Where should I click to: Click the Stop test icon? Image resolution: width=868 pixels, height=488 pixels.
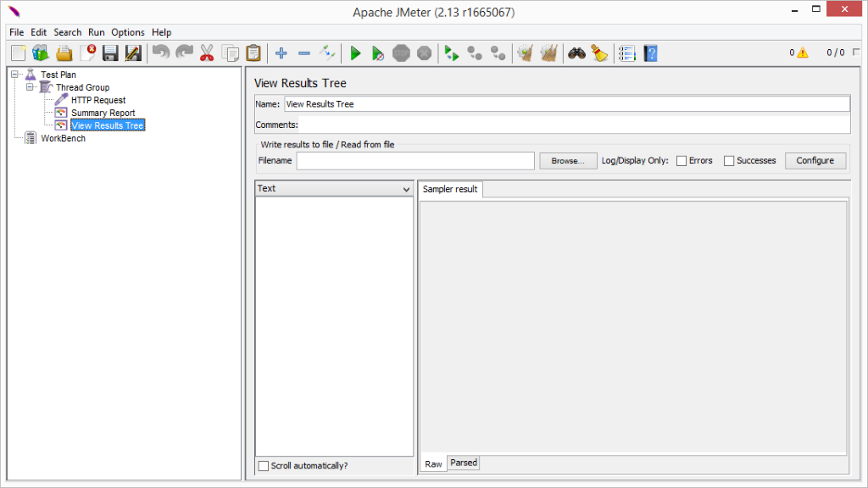click(401, 53)
